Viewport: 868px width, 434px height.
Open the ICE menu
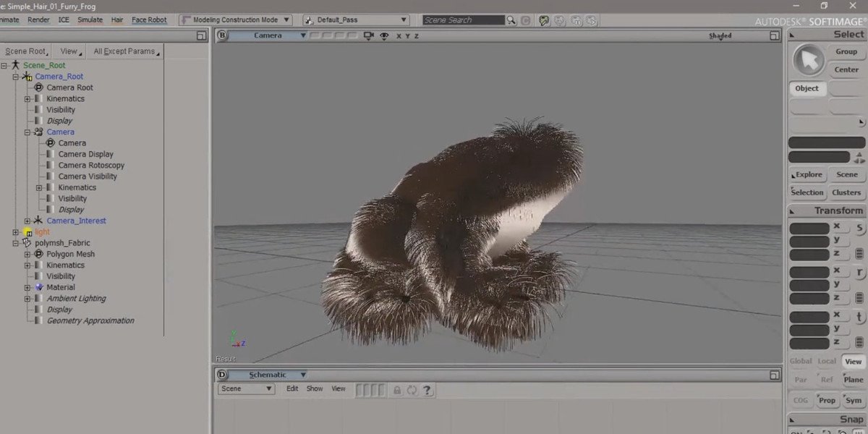click(64, 20)
